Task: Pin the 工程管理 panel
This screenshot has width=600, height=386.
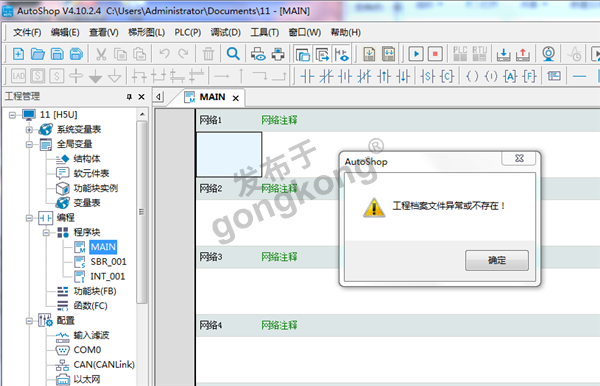Action: point(129,97)
